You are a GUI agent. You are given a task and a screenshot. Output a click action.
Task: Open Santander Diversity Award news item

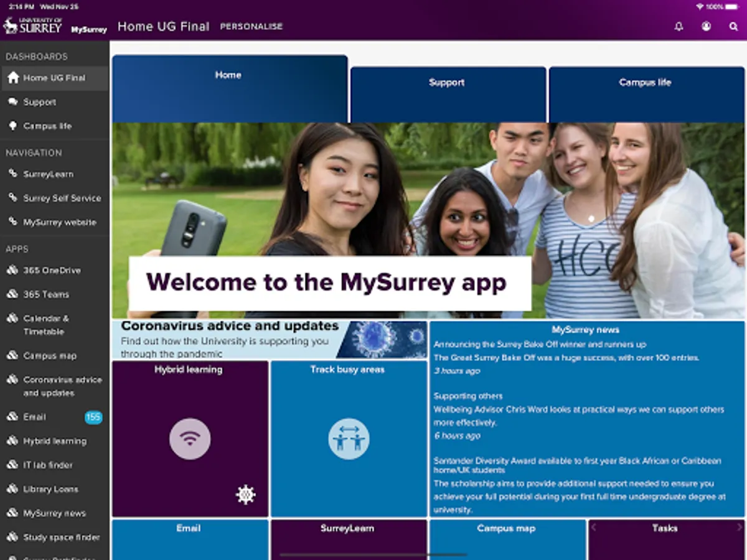click(579, 485)
